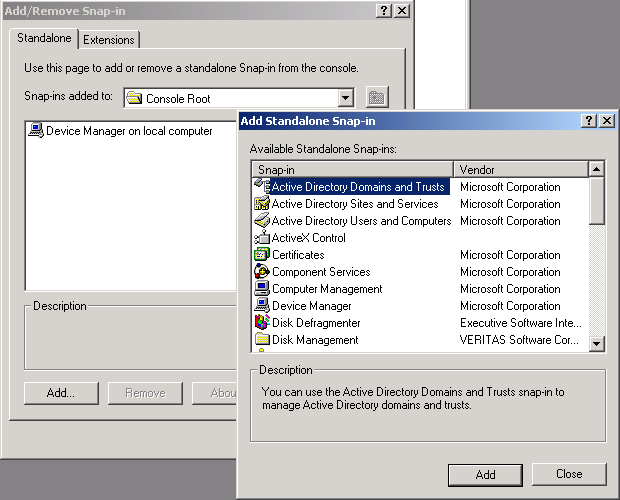Open help in Add/Remove Snap-in title bar
This screenshot has height=500, width=620.
point(384,11)
